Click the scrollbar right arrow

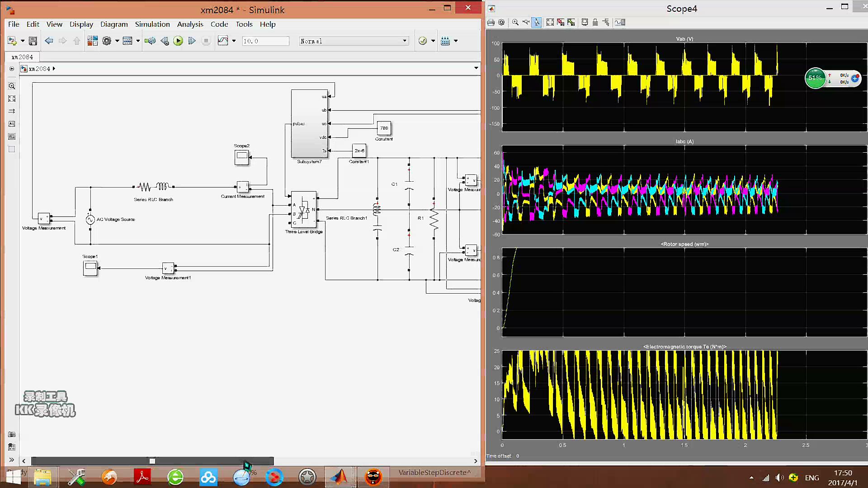click(476, 461)
